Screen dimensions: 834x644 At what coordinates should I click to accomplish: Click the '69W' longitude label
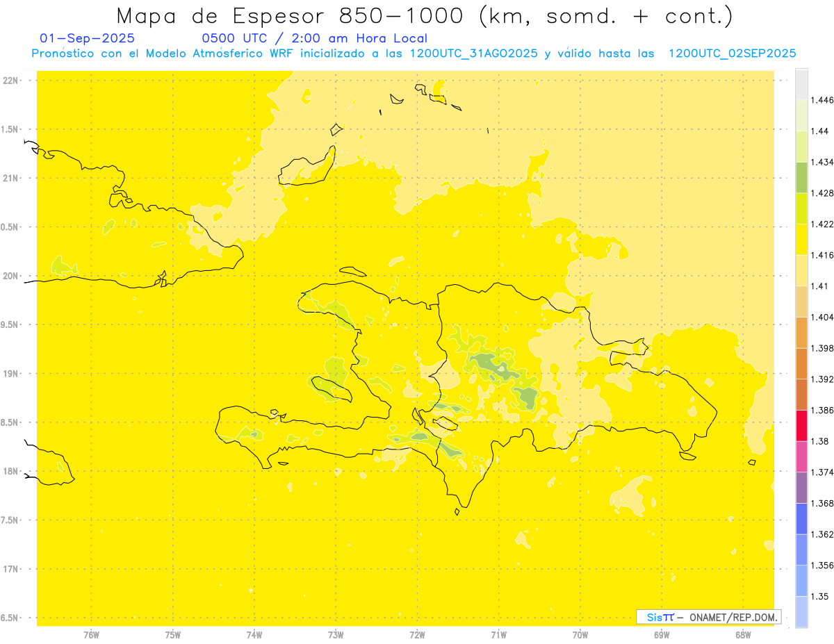coord(662,635)
